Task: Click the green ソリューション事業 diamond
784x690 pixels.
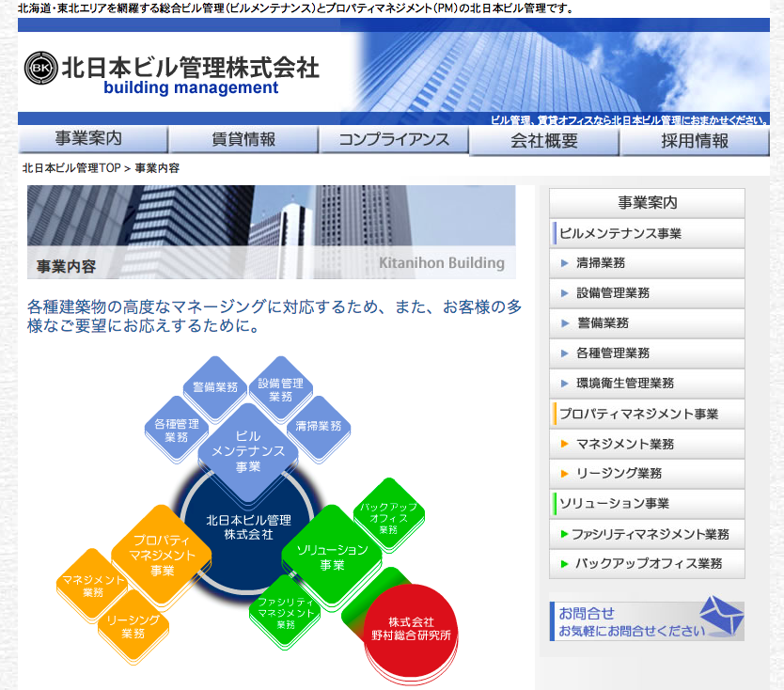Action: pyautogui.click(x=332, y=557)
